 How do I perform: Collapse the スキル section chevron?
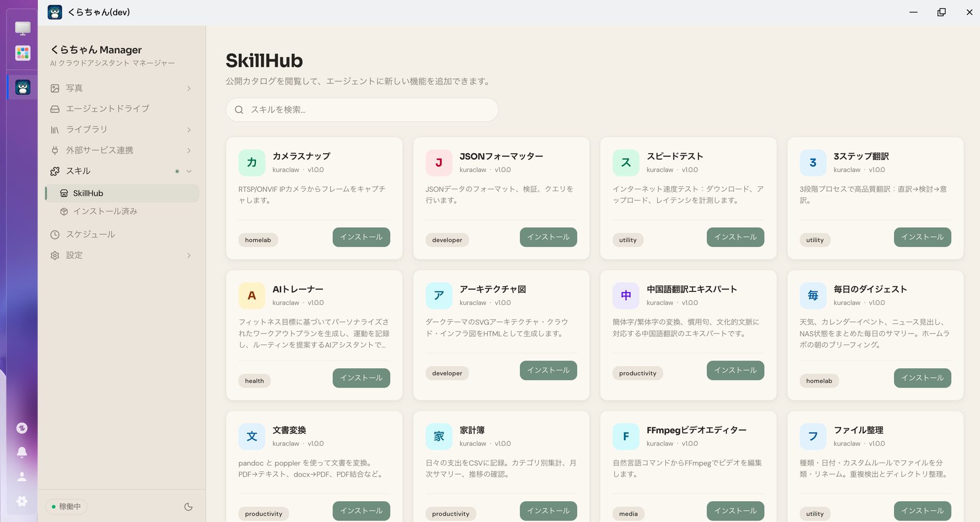(189, 171)
